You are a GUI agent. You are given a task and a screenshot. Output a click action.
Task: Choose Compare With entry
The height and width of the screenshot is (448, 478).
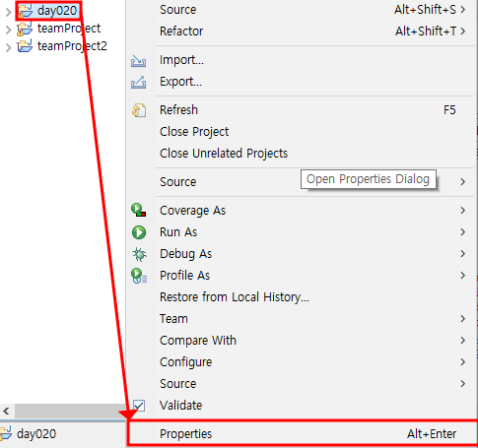coord(302,341)
